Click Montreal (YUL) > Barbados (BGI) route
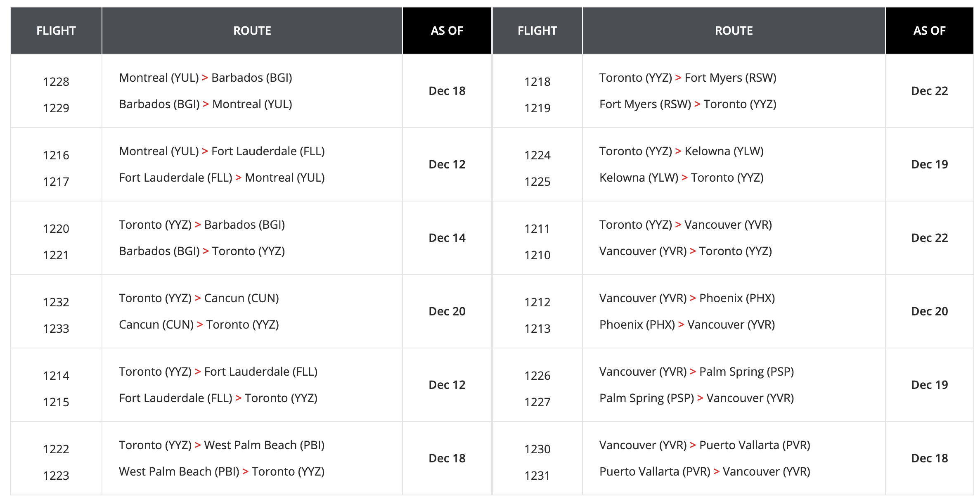This screenshot has width=980, height=502. point(206,78)
